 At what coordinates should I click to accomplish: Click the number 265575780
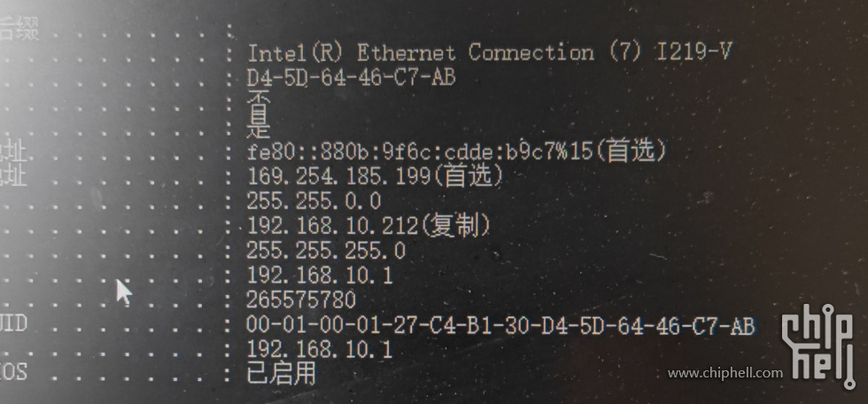301,300
